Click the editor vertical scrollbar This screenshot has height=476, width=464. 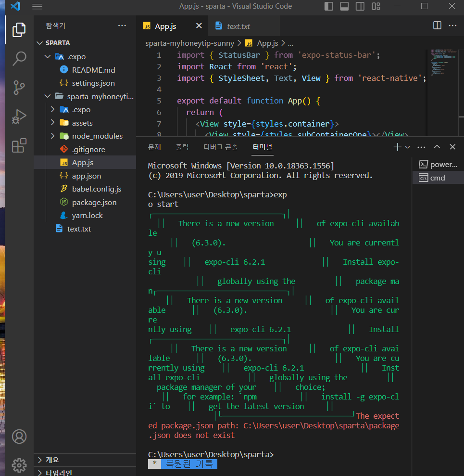coord(461,92)
